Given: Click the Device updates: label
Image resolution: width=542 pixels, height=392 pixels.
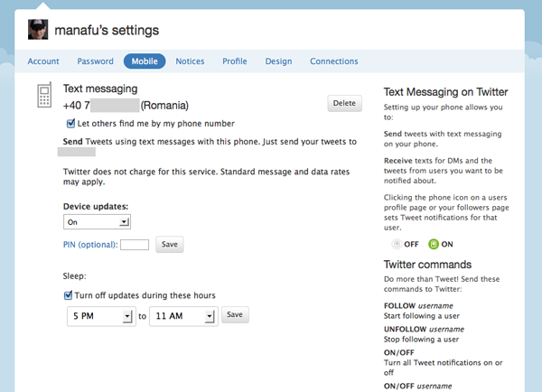Looking at the screenshot, I should pos(96,206).
